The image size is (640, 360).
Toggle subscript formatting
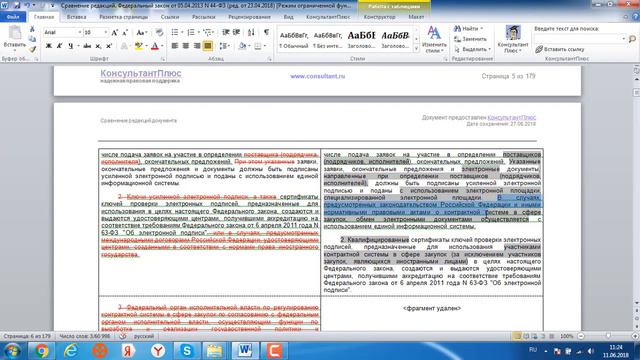tap(98, 46)
